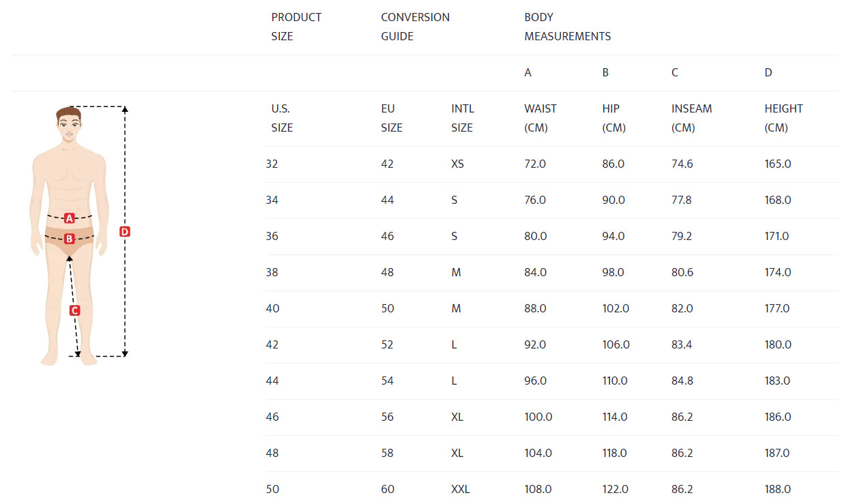Click the red B hip marker
The width and height of the screenshot is (855, 504).
69,239
